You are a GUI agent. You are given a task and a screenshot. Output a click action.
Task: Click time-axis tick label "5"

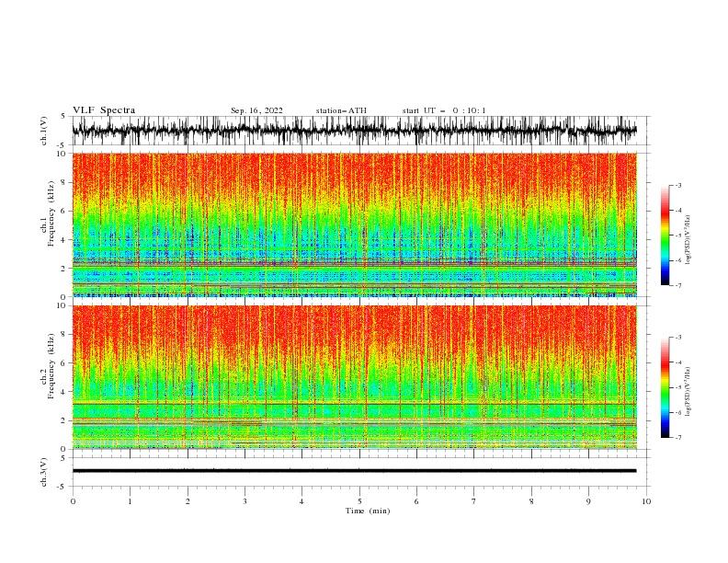[359, 501]
